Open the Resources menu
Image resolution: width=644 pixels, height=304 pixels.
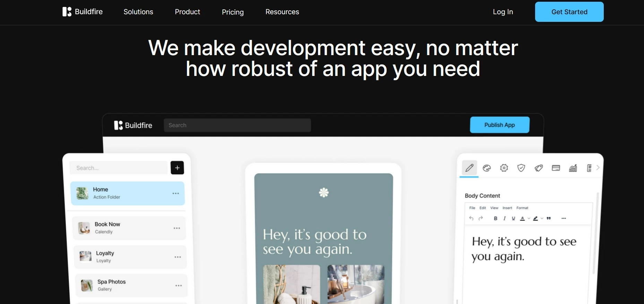(x=282, y=12)
